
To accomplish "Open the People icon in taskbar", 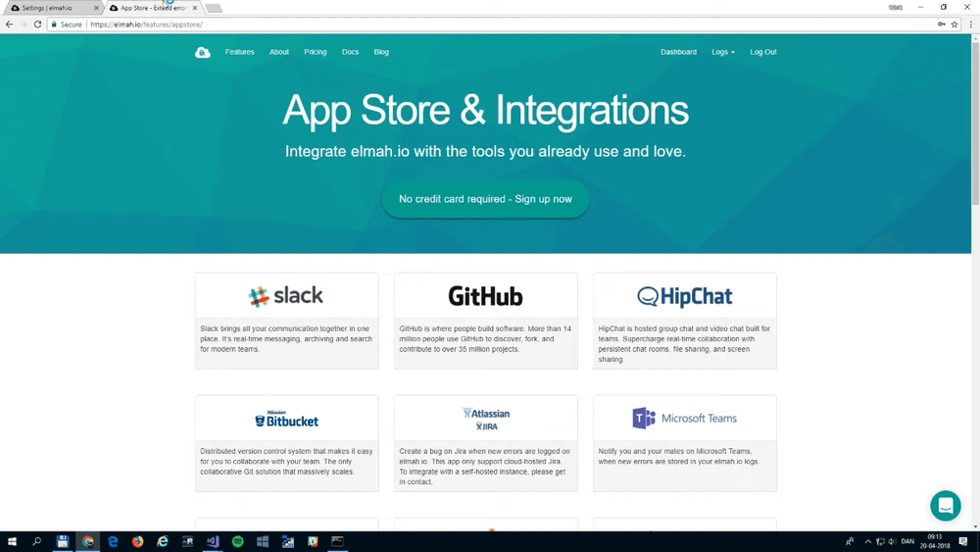I will [x=850, y=541].
